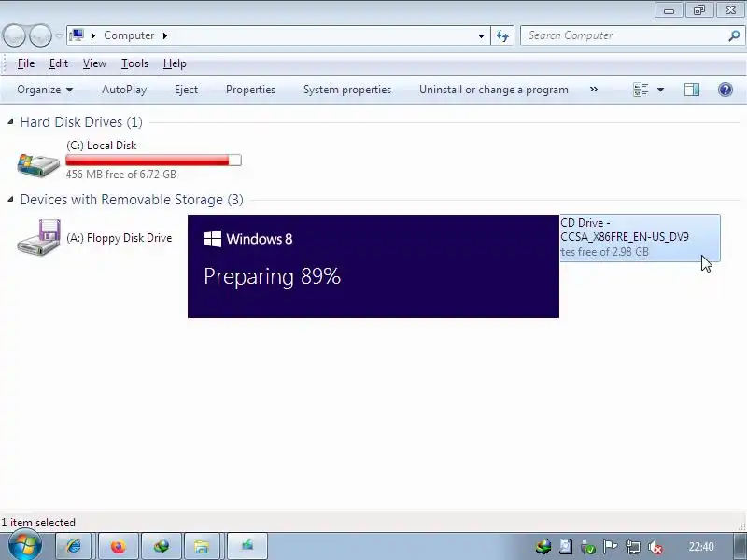This screenshot has width=747, height=560.
Task: Click the Windows 8 logo on setup splash
Action: tap(213, 239)
